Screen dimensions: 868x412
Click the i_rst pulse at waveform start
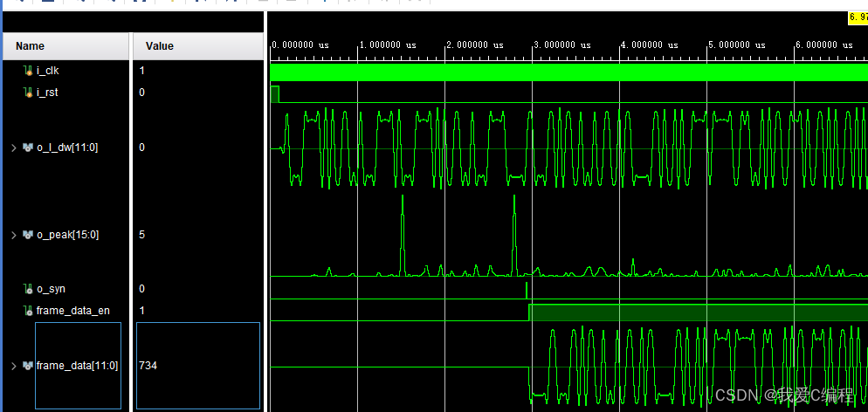[275, 94]
